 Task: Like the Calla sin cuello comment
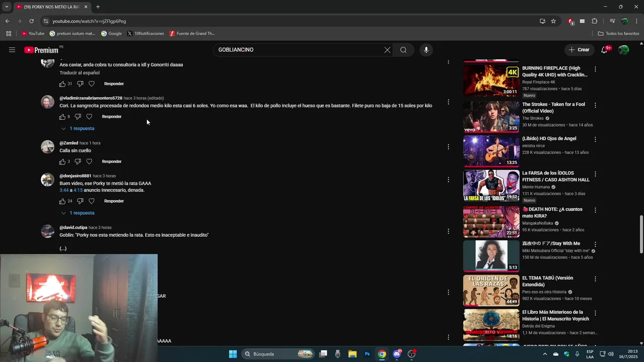(62, 162)
